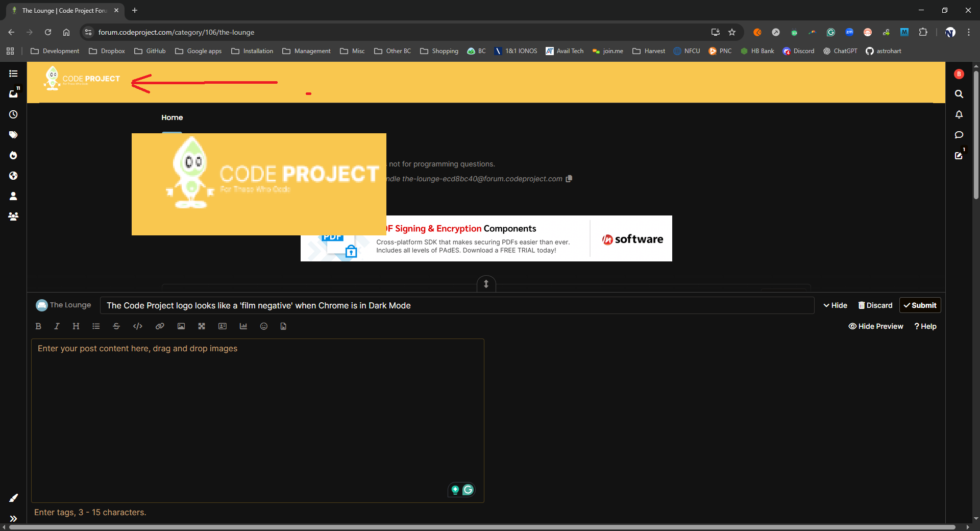Image resolution: width=980 pixels, height=531 pixels.
Task: Open the Unread inbox icon with badge
Action: [14, 93]
